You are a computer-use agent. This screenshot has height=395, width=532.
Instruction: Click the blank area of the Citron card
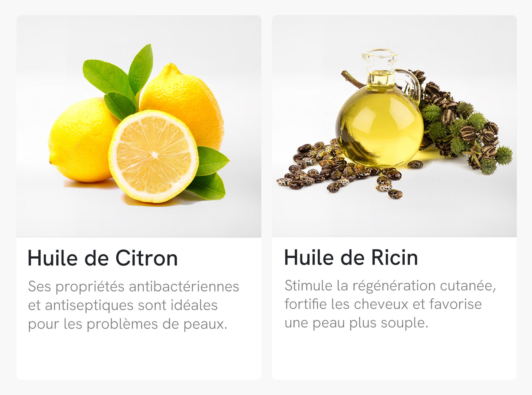(139, 355)
